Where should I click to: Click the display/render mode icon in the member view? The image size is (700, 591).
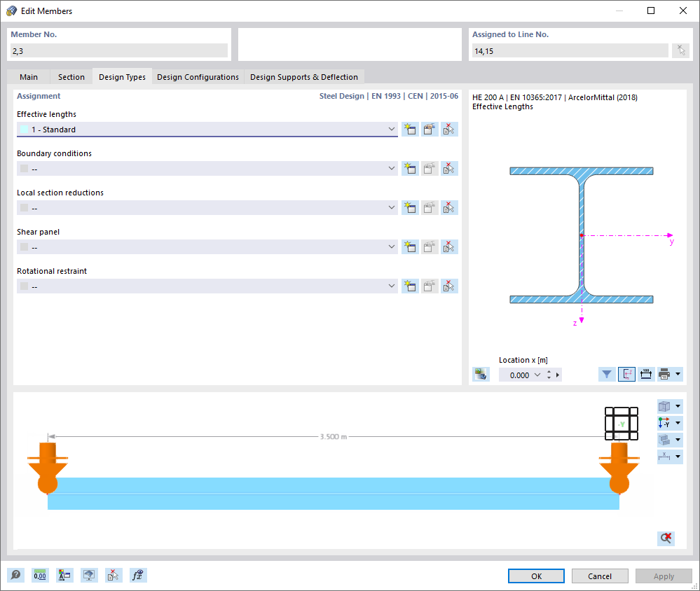point(664,440)
